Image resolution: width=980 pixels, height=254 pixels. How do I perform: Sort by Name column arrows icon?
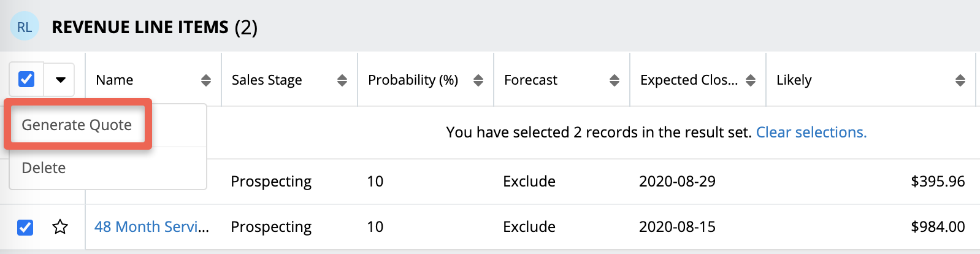pyautogui.click(x=206, y=80)
